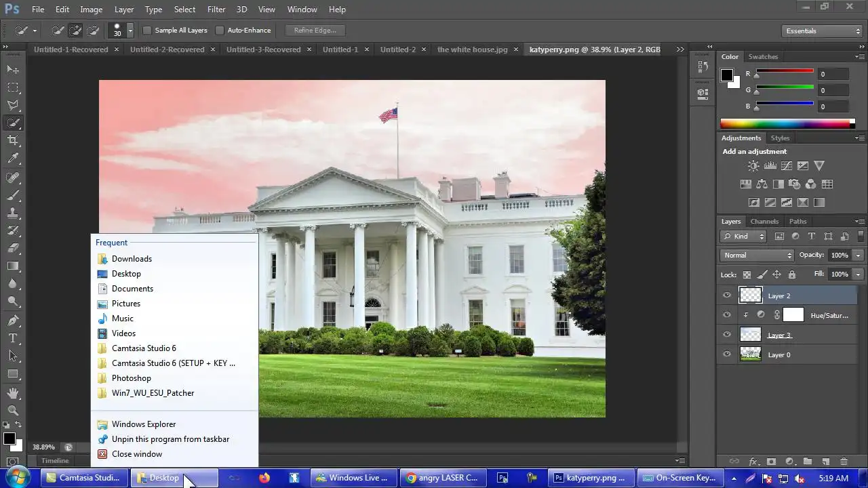The image size is (868, 488).
Task: Select the Rectangular Marquee tool
Action: 13,87
